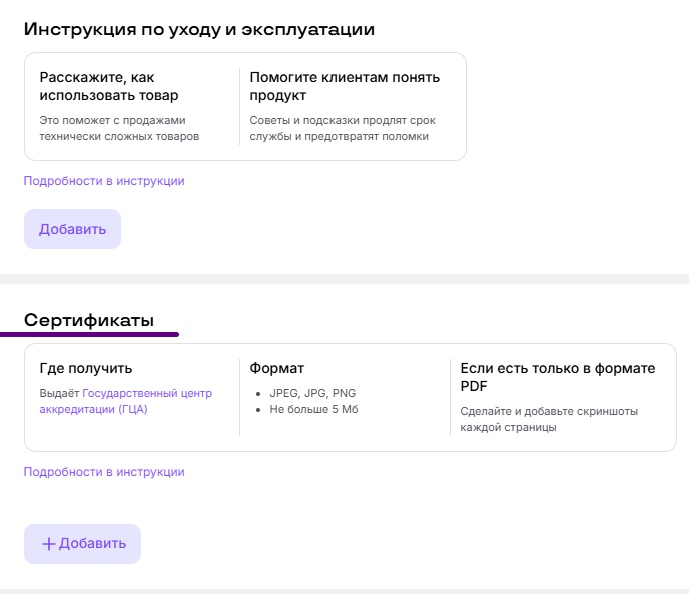Click bullet JPEG, JPG, PNG
The height and width of the screenshot is (594, 689).
pos(312,393)
